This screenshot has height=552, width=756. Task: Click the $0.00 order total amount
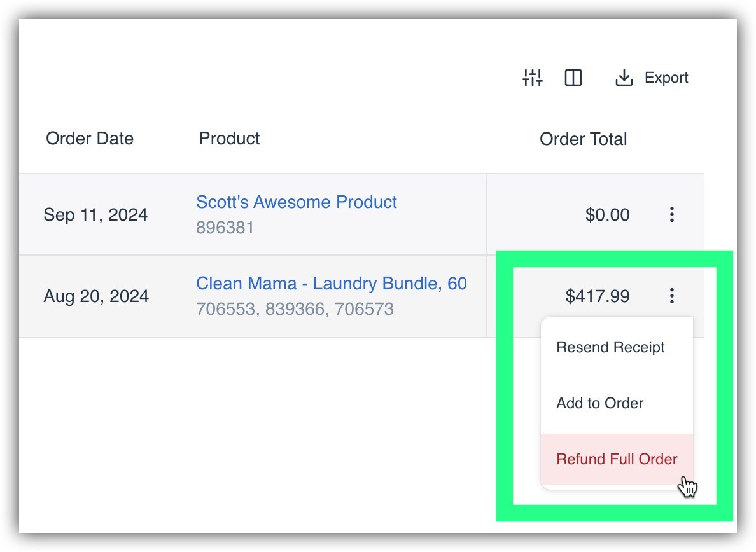tap(607, 215)
